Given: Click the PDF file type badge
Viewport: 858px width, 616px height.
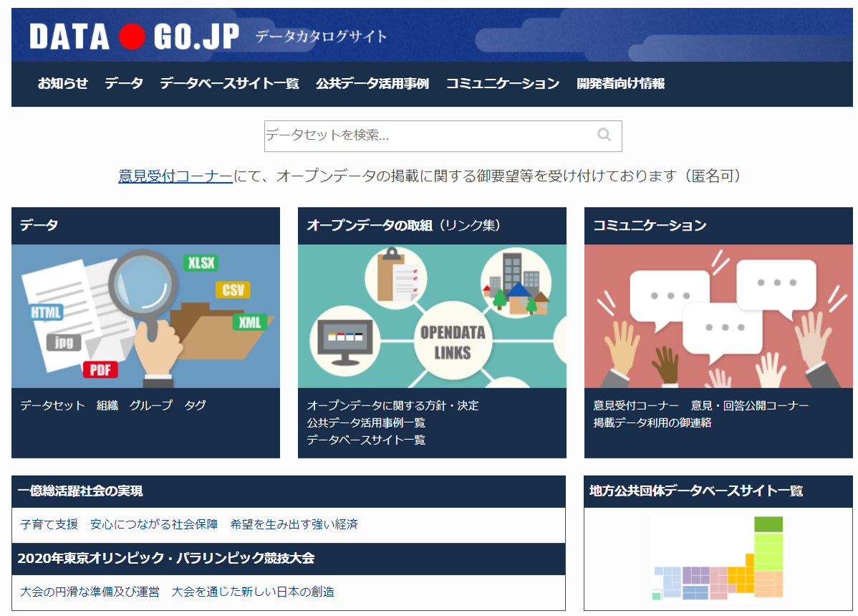Looking at the screenshot, I should [x=100, y=370].
